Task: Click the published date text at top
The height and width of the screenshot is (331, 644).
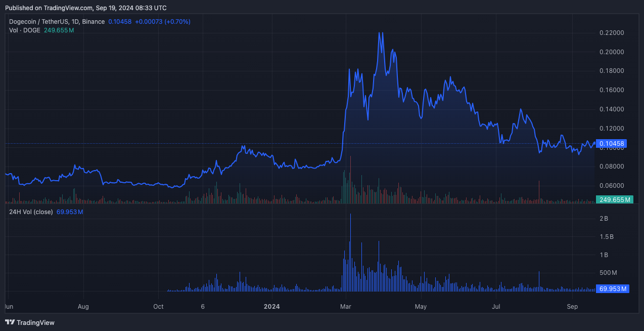Action: point(86,8)
